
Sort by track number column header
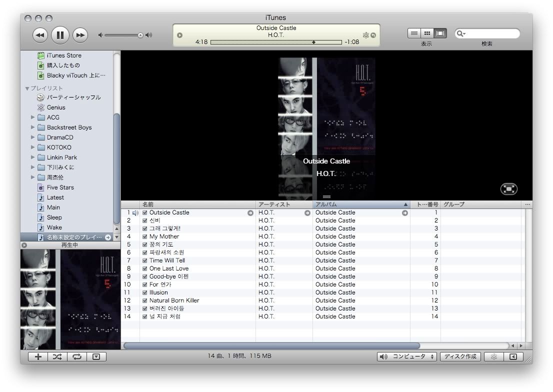coord(425,204)
